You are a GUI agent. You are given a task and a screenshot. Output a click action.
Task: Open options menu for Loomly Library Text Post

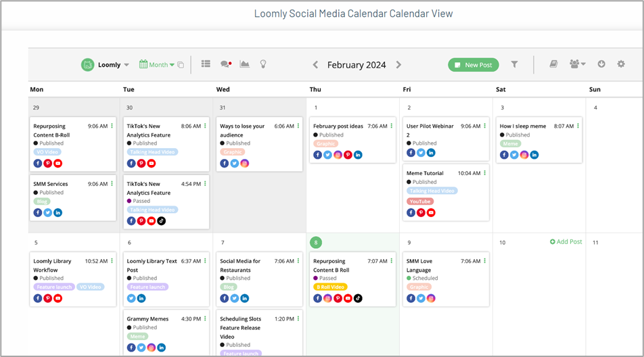pos(205,261)
